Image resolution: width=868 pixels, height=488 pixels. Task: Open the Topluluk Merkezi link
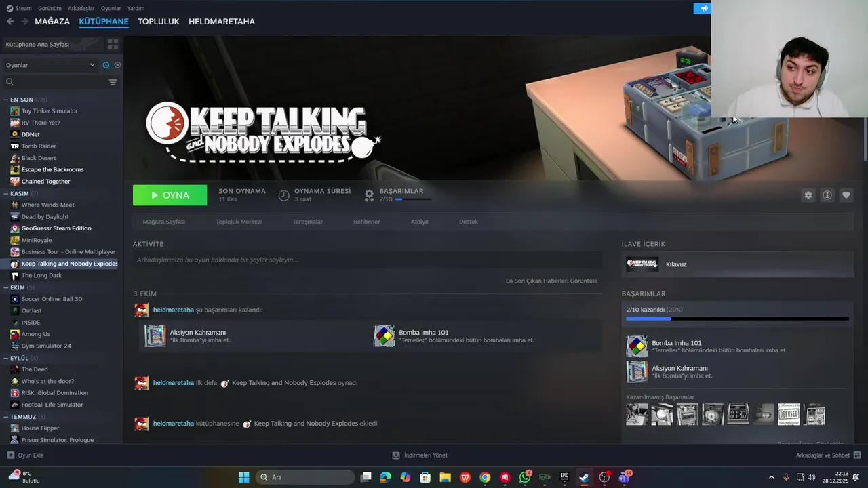coord(239,222)
